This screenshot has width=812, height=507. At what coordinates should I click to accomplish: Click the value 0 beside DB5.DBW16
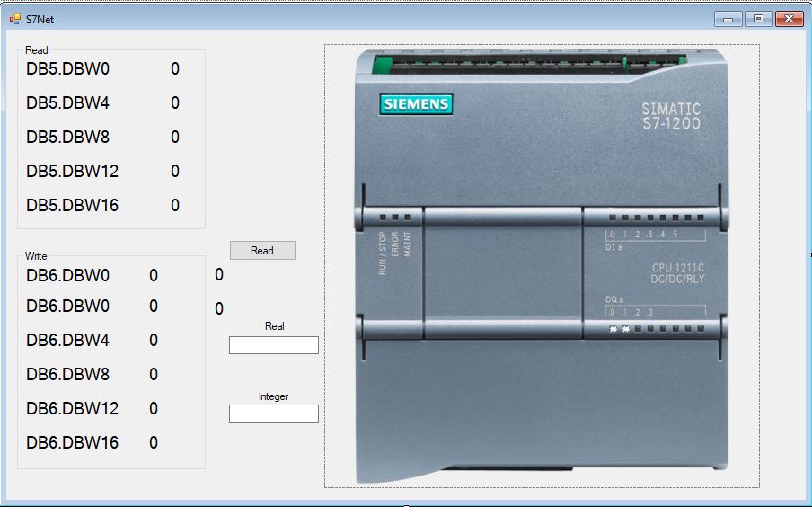[175, 206]
